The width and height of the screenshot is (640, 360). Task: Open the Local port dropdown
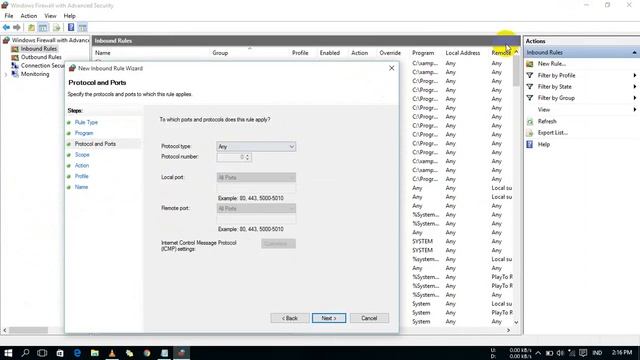pyautogui.click(x=256, y=178)
